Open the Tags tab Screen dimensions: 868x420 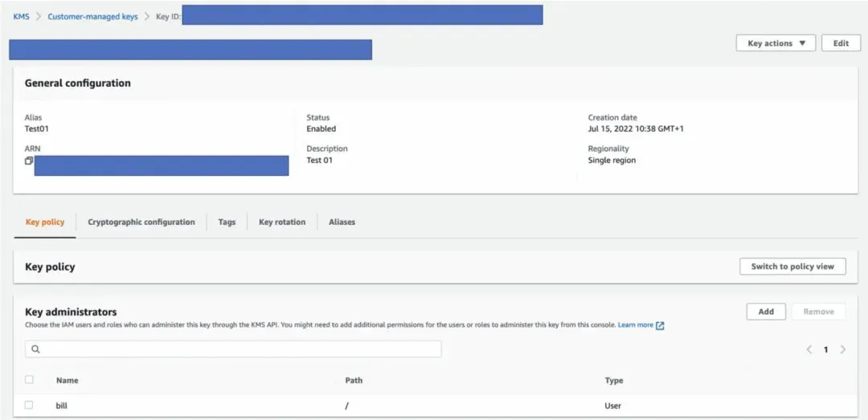coord(227,222)
